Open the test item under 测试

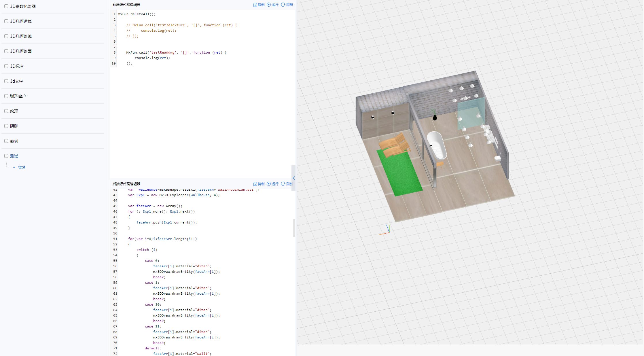(x=22, y=167)
